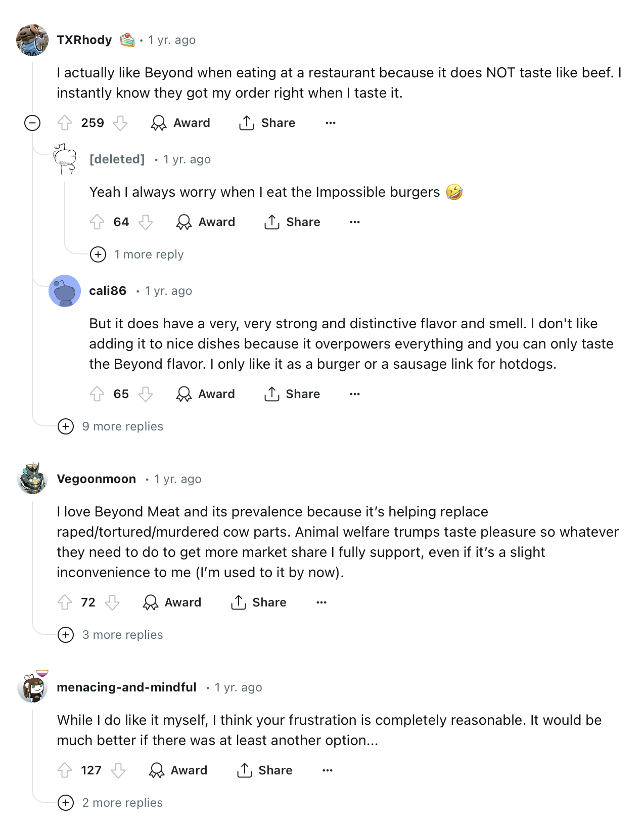Image resolution: width=644 pixels, height=825 pixels.
Task: Open more options on cali86's comment
Action: (355, 394)
